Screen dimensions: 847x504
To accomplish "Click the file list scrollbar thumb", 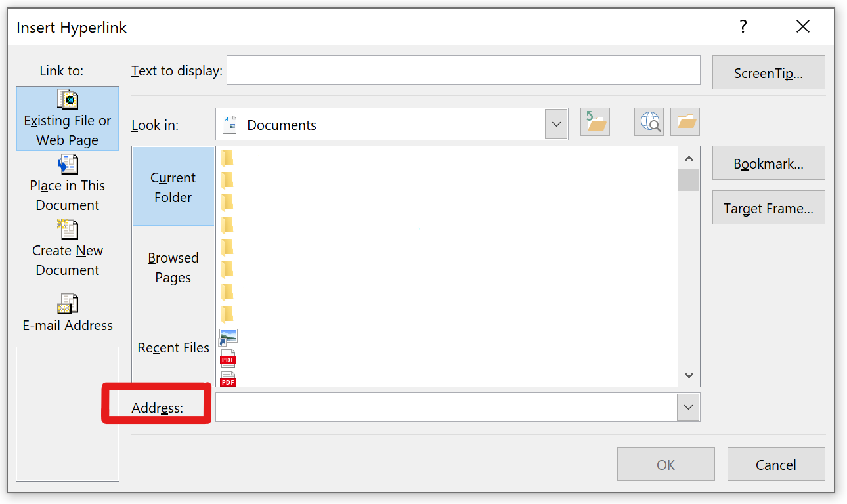I will 689,180.
